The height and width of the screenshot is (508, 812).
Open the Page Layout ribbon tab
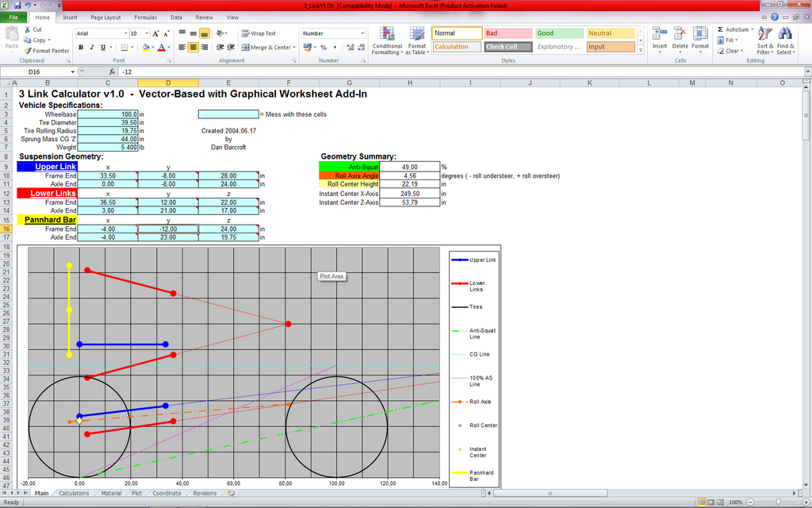[x=105, y=17]
